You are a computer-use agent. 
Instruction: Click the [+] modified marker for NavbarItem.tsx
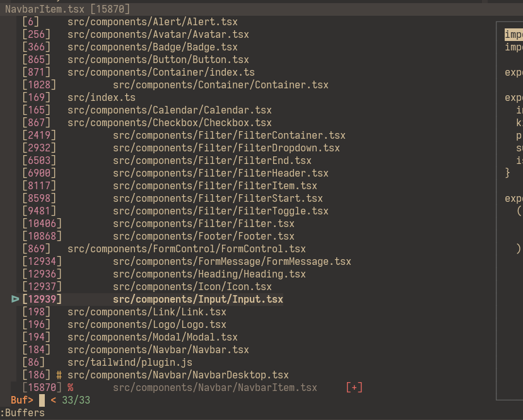tap(354, 388)
